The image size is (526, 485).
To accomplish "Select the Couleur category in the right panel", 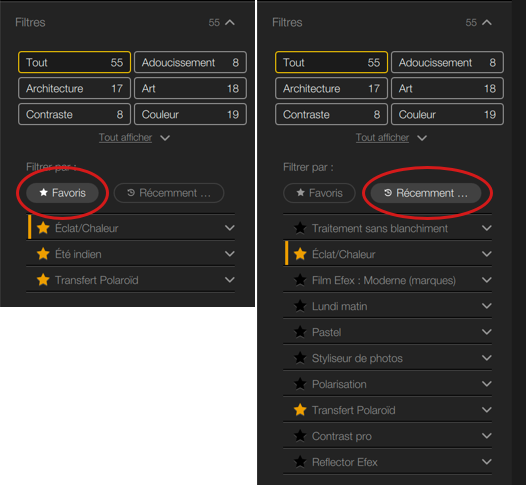I will 447,114.
